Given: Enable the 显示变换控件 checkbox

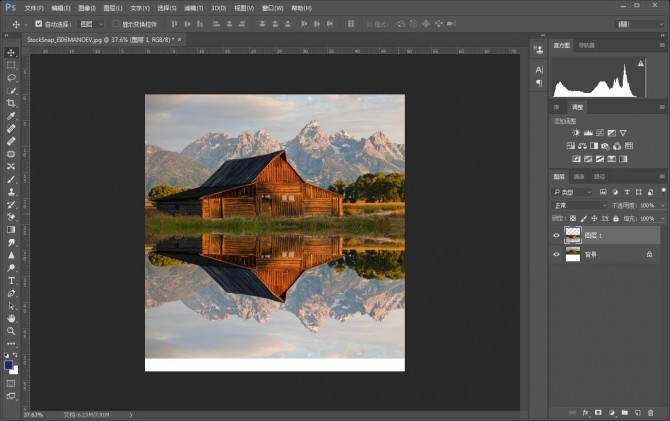Looking at the screenshot, I should pyautogui.click(x=115, y=23).
